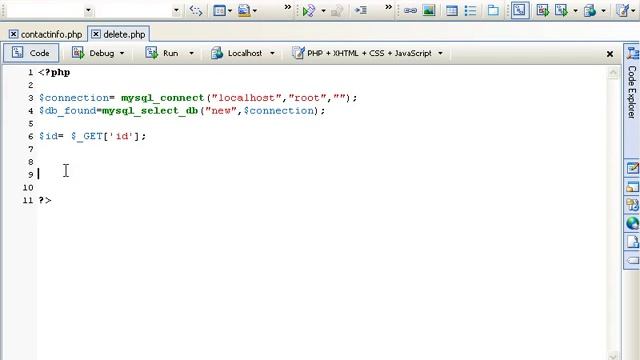This screenshot has width=640, height=360.
Task: Open the globe server icon dropdown arrow
Action: tap(603, 11)
